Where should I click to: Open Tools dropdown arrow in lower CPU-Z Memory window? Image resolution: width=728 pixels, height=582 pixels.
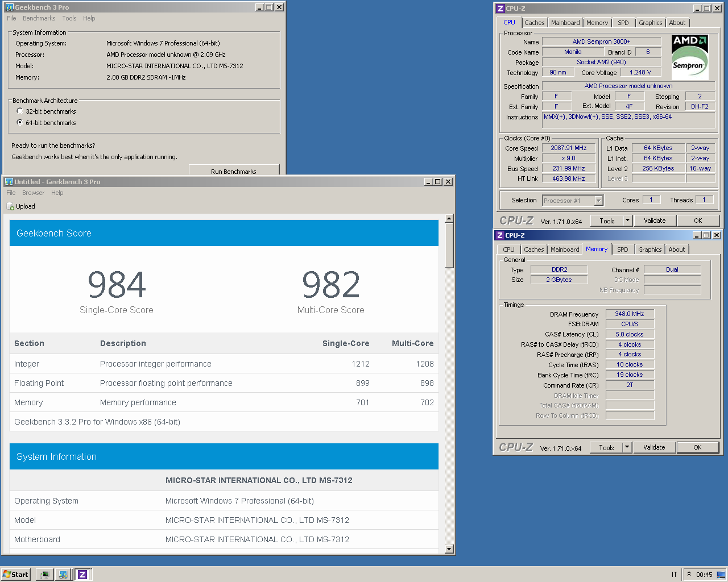pyautogui.click(x=627, y=447)
